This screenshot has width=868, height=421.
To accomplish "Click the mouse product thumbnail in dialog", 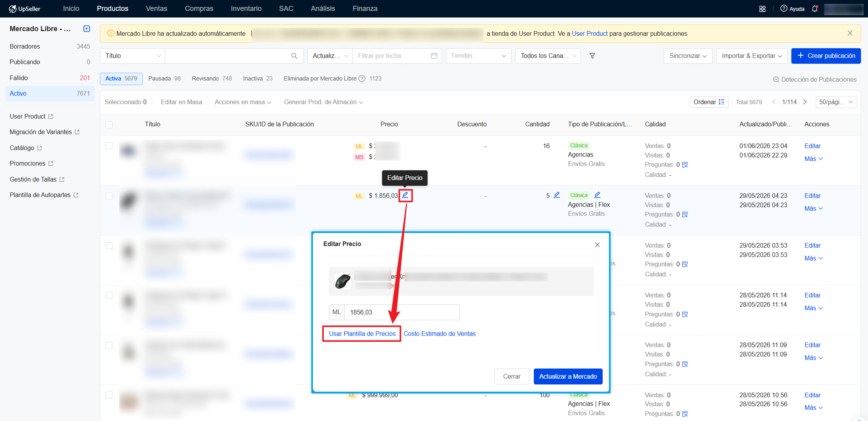I will pyautogui.click(x=343, y=281).
